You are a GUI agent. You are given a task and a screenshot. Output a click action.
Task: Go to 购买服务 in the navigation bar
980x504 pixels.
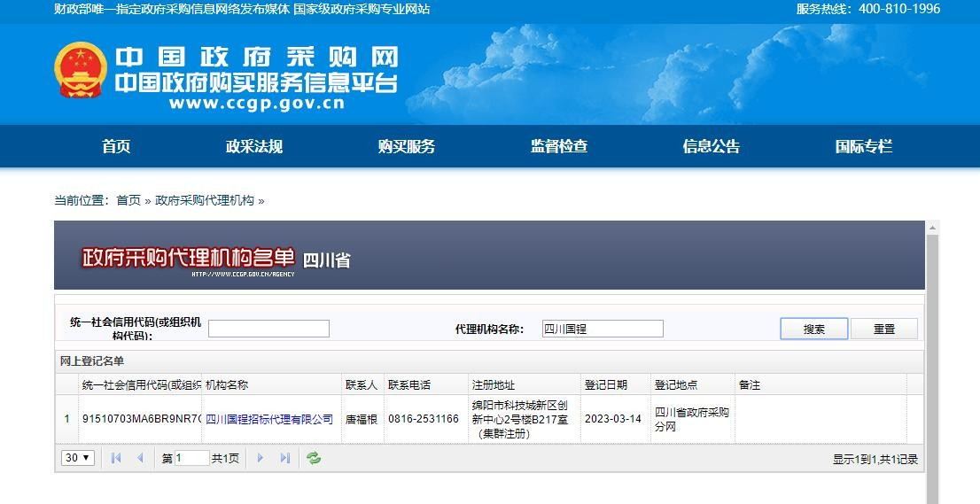(407, 146)
